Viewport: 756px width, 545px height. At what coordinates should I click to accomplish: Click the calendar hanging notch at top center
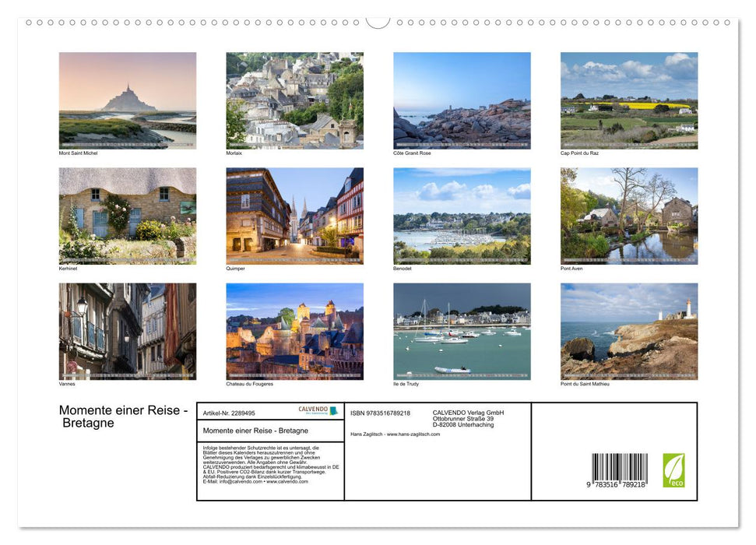[x=378, y=22]
